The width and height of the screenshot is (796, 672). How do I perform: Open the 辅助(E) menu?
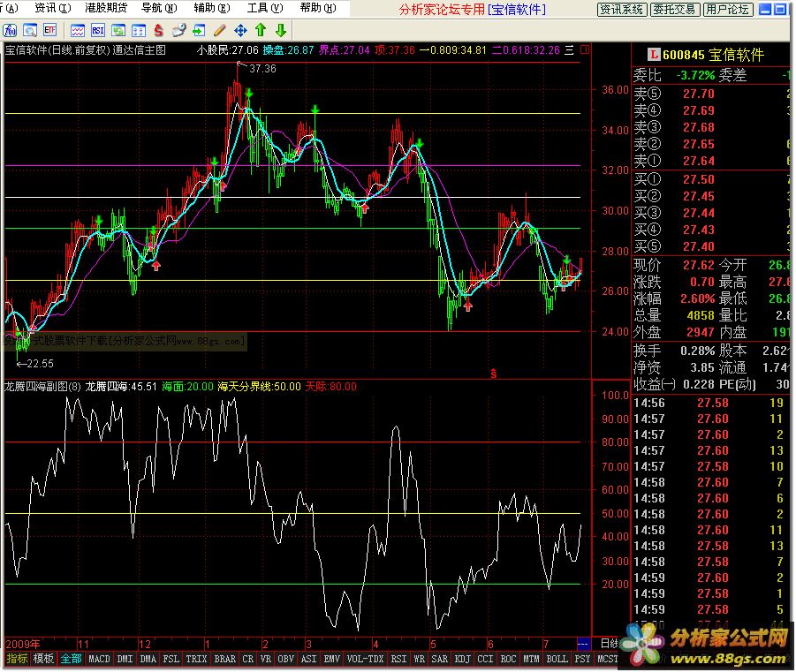coord(212,8)
